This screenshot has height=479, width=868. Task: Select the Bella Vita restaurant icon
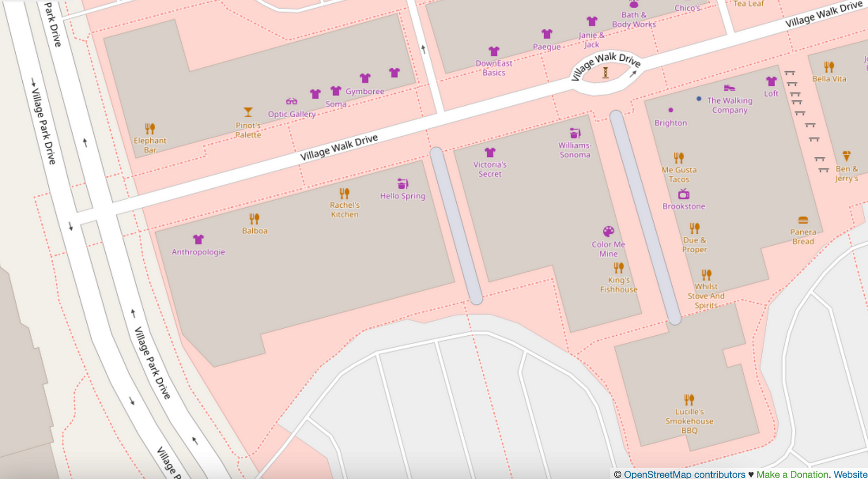[x=829, y=67]
